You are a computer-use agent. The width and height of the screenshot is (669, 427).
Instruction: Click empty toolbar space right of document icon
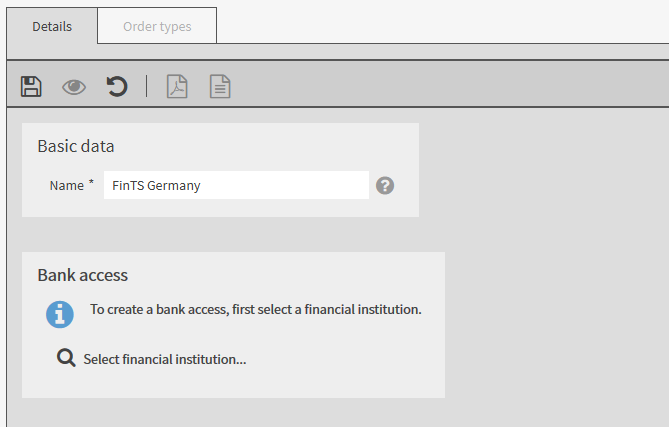(427, 87)
